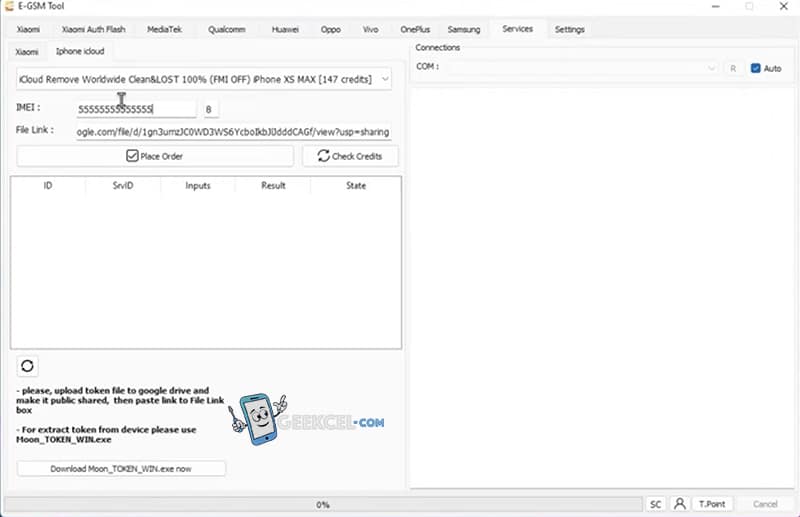The image size is (800, 517).
Task: Open the Oppo tab
Action: tap(331, 30)
